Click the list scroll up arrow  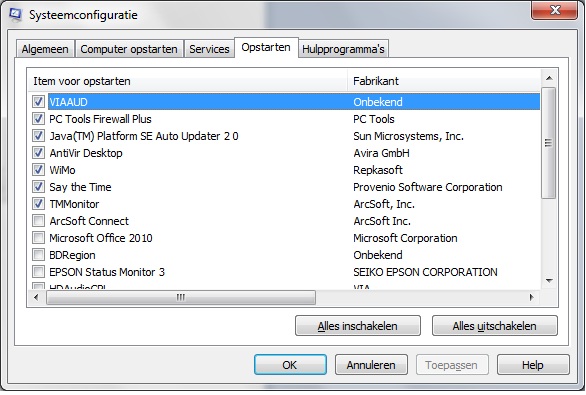pyautogui.click(x=549, y=78)
